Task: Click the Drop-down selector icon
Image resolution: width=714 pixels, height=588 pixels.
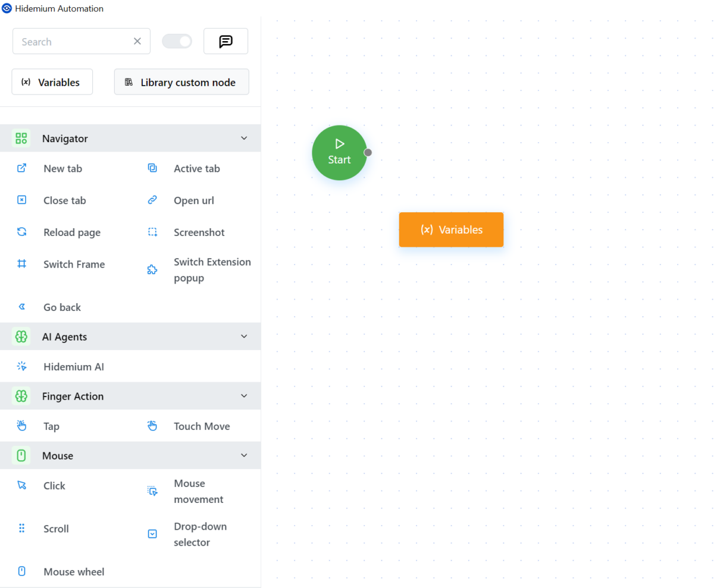Action: point(152,534)
